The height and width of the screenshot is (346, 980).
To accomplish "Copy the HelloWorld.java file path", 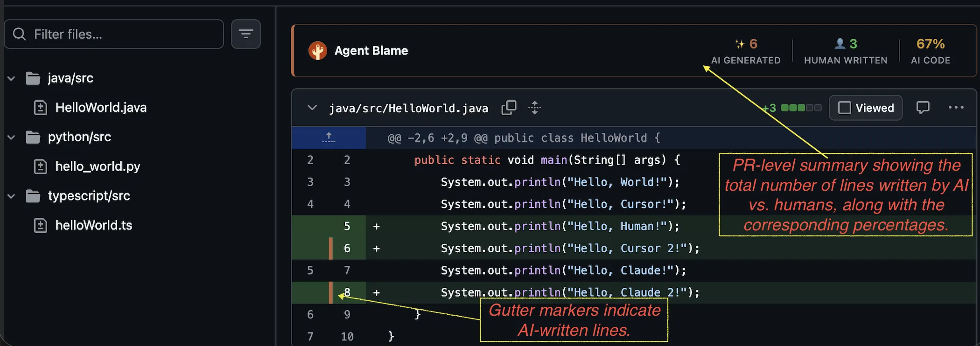I will 508,108.
